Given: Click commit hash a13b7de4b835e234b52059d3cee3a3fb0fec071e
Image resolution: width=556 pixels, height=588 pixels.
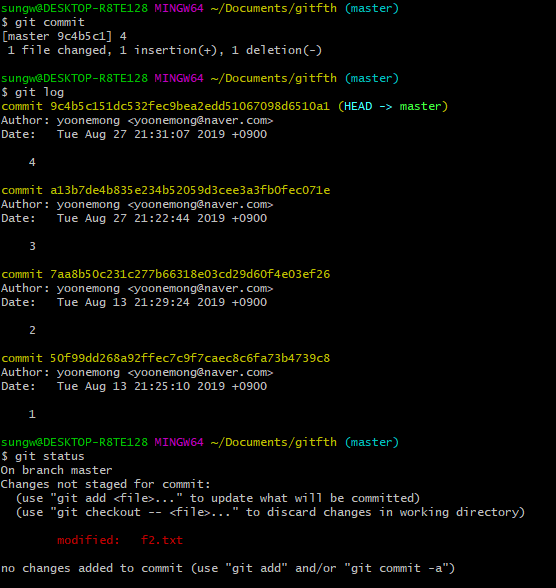Looking at the screenshot, I should tap(190, 190).
